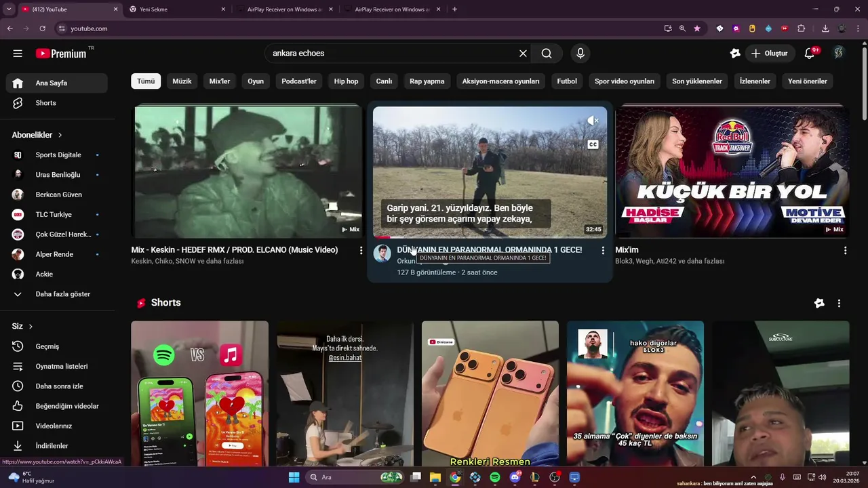Open Shorts from the sidebar
868x488 pixels.
[57, 103]
